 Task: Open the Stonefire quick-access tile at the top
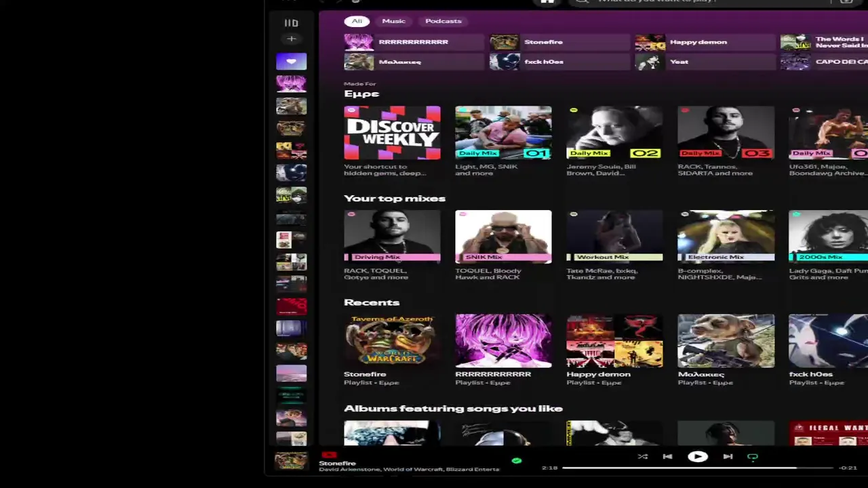pos(559,42)
